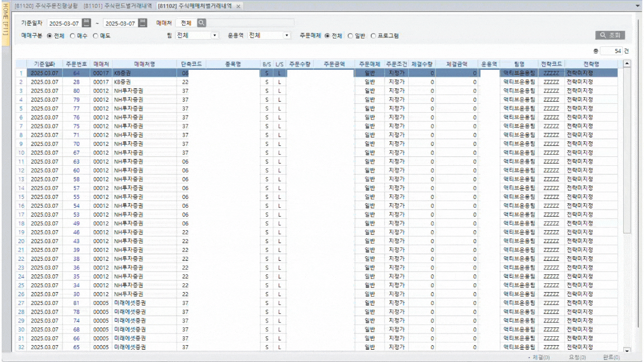
Task: Select row number 10 header cell
Action: (x=21, y=153)
